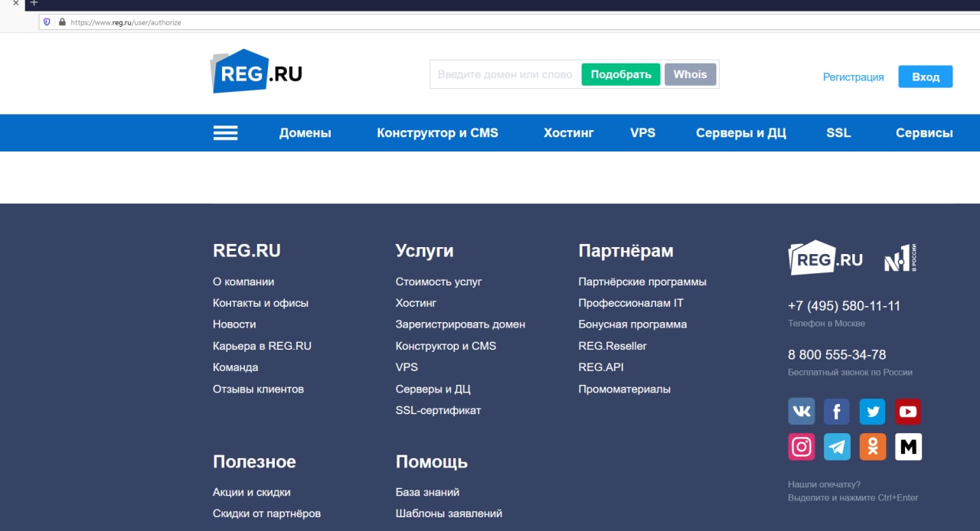980x531 pixels.
Task: Click the Whois button
Action: coord(691,74)
